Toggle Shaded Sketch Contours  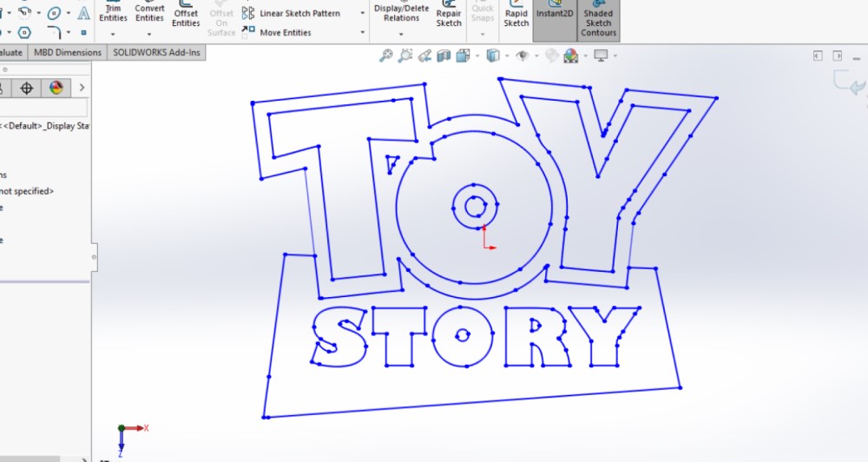(598, 20)
